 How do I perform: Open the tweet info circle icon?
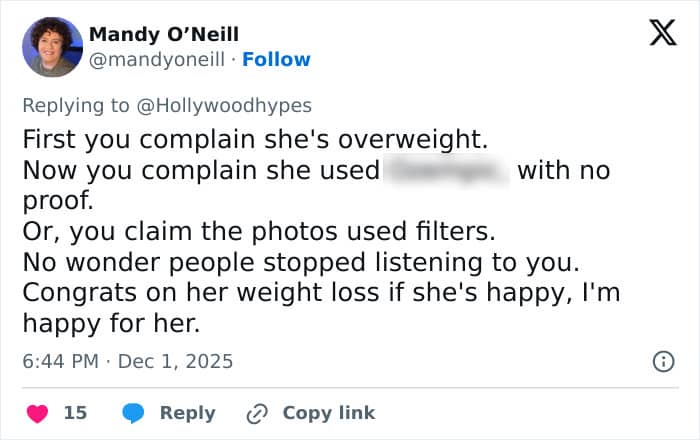[x=662, y=361]
